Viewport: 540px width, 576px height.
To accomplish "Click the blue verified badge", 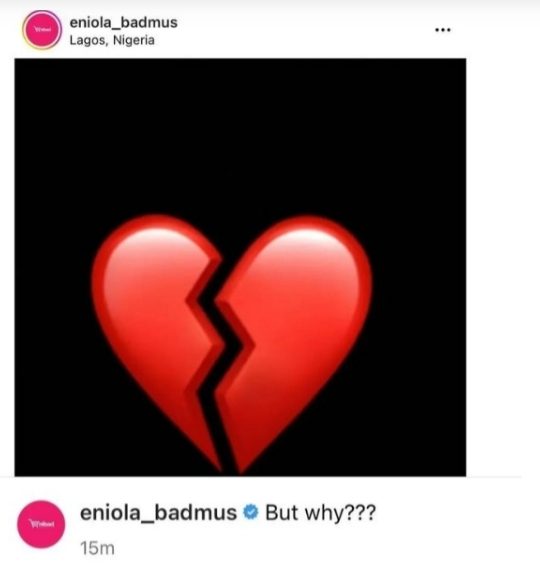I will (251, 512).
